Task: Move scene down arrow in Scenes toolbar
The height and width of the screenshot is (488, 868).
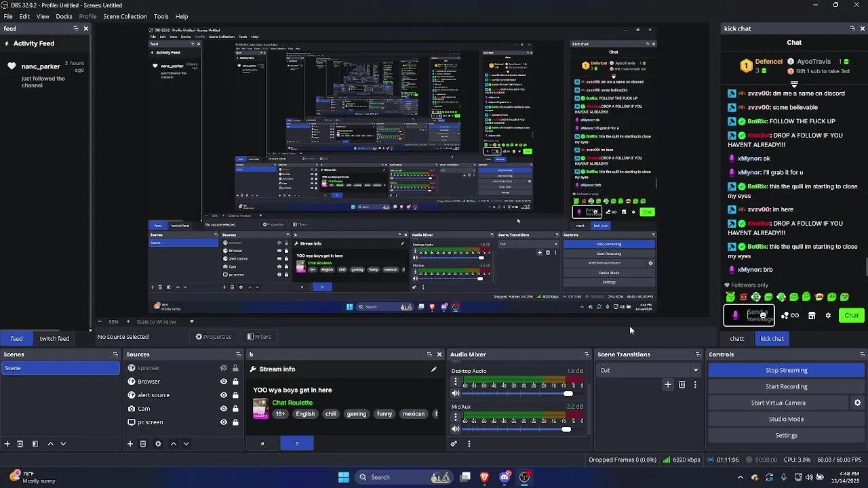Action: (x=63, y=444)
